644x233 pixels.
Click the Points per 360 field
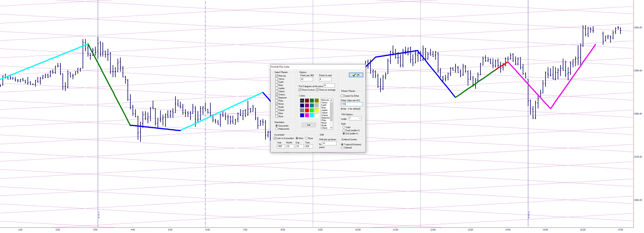[x=307, y=79]
